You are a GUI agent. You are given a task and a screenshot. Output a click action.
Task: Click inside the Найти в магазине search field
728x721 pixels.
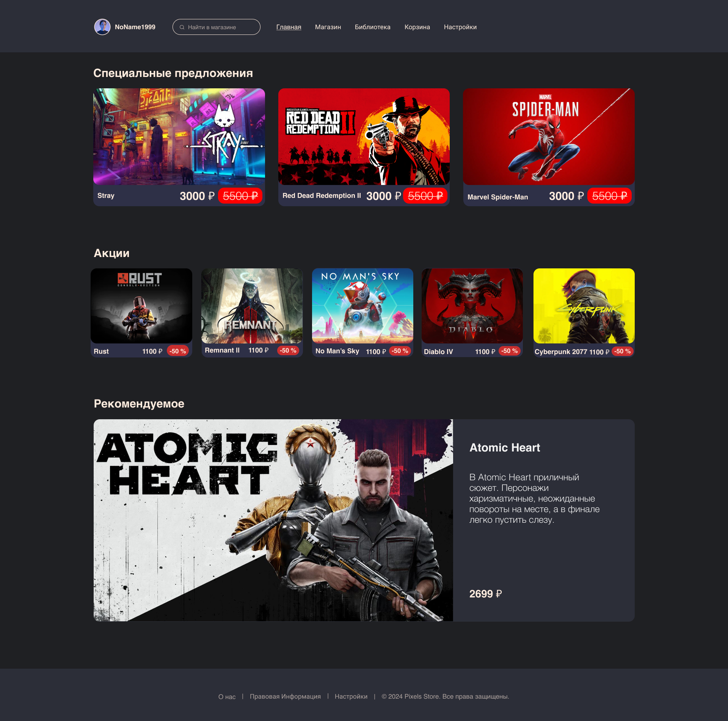click(x=216, y=27)
